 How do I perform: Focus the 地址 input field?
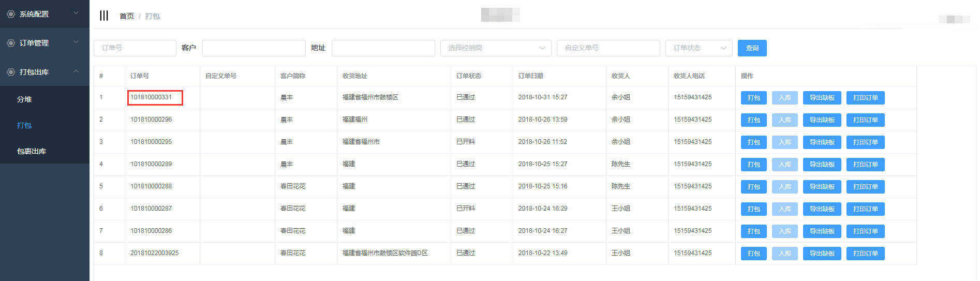[383, 48]
